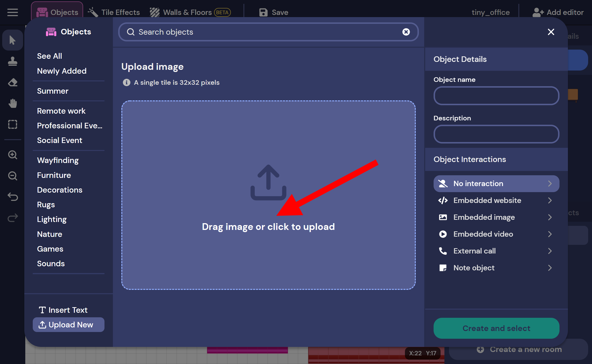Click the zoom in magnifier icon

[x=13, y=155]
